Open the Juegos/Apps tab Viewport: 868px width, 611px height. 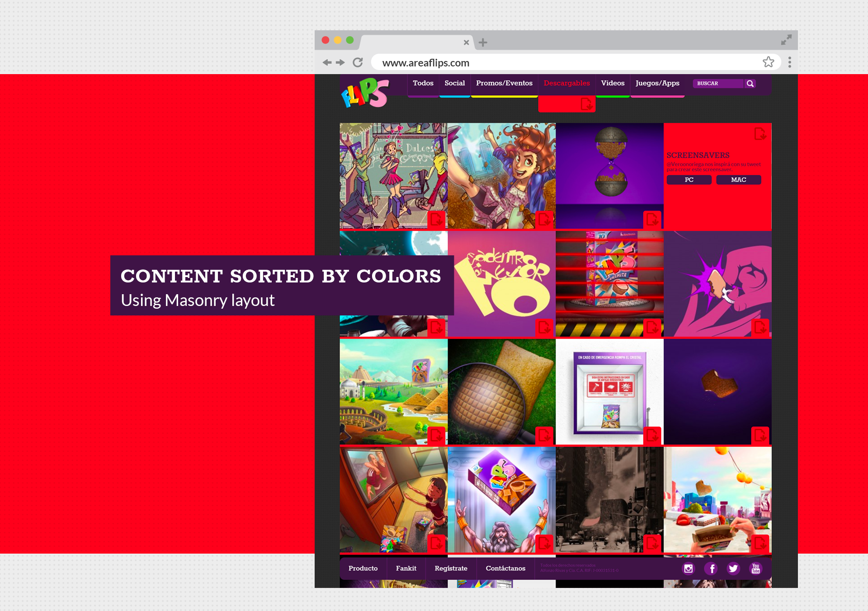657,84
